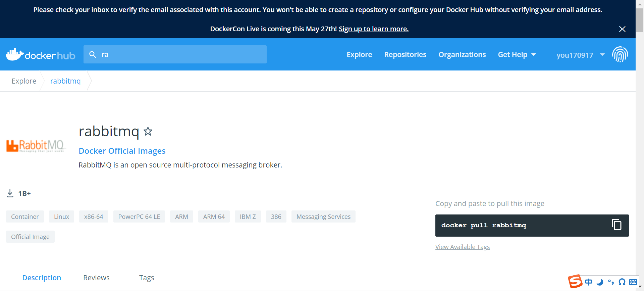The width and height of the screenshot is (644, 291).
Task: Click View Available Tags link
Action: (463, 247)
